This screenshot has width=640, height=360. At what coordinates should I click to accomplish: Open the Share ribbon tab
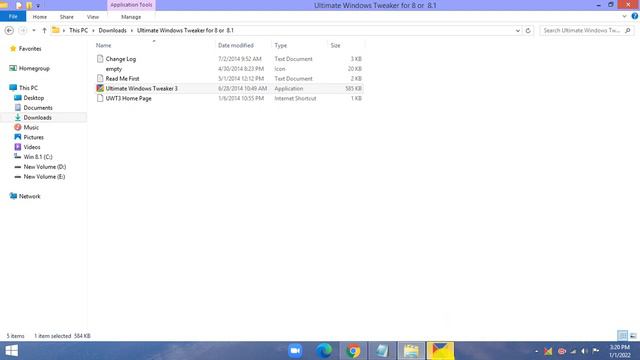[x=67, y=17]
